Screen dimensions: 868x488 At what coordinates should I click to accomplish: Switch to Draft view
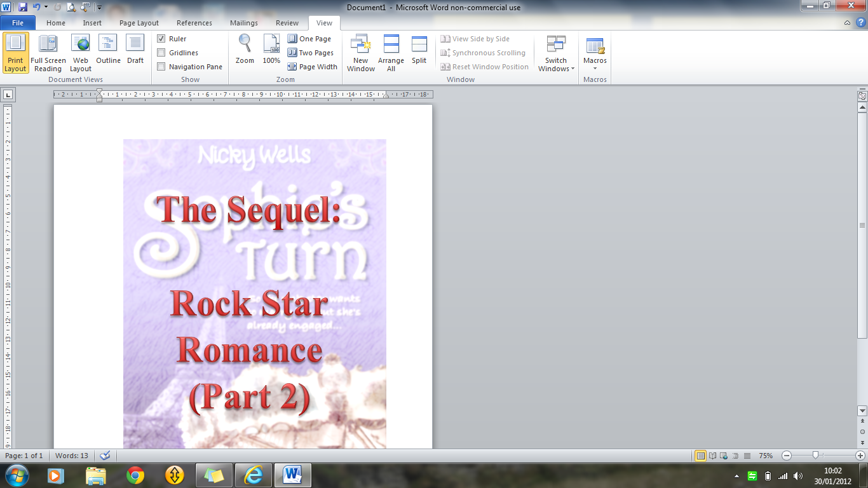point(135,50)
